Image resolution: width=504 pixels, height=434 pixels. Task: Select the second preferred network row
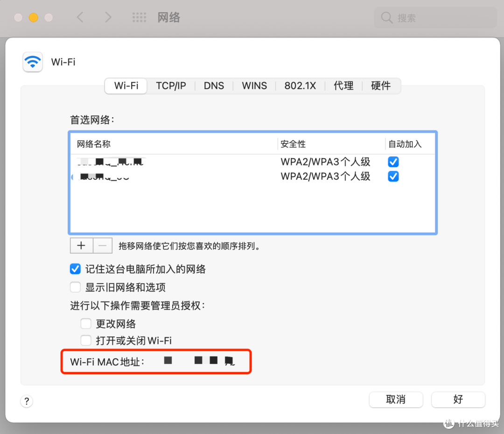252,176
